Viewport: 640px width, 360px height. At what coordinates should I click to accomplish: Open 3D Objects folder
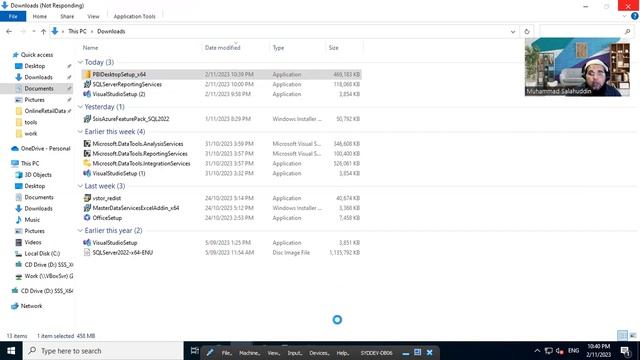[x=38, y=175]
